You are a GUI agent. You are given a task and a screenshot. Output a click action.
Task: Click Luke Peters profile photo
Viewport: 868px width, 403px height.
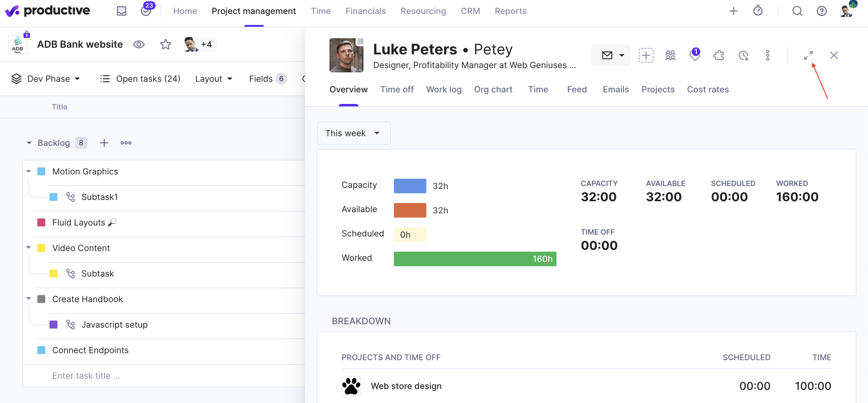tap(346, 55)
